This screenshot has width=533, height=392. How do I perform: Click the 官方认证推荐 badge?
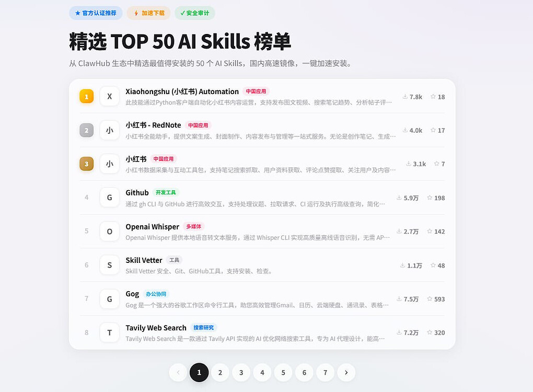tap(96, 13)
